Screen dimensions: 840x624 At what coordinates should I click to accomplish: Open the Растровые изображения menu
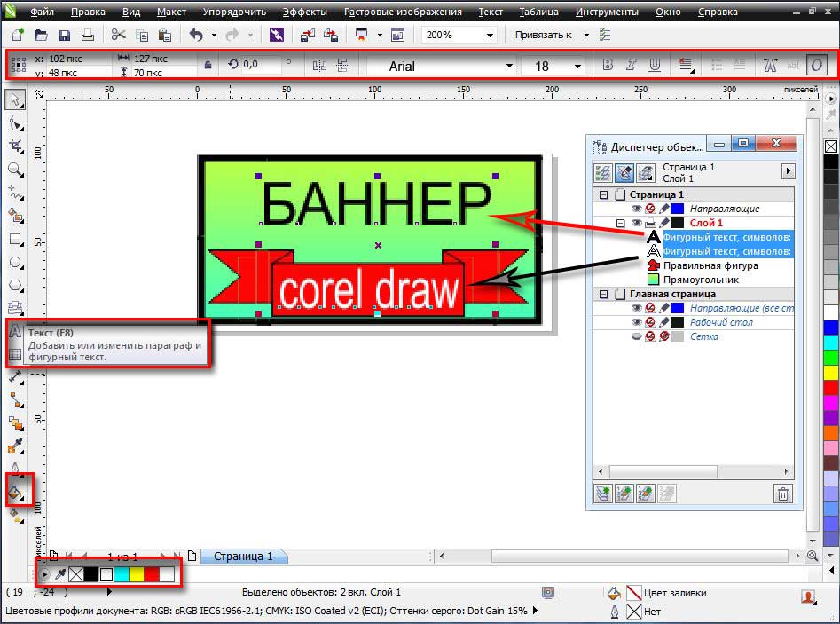403,12
